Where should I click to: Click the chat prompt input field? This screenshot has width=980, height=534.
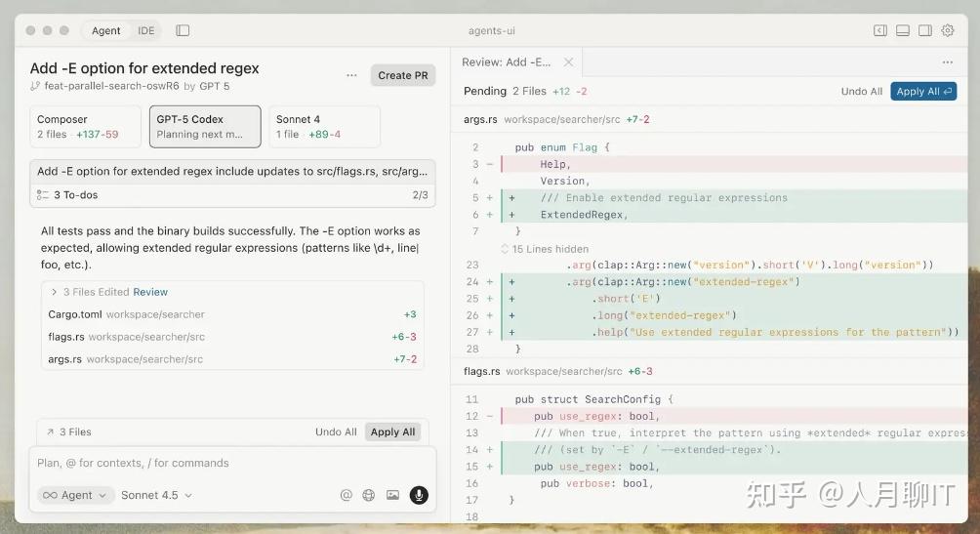pyautogui.click(x=225, y=463)
